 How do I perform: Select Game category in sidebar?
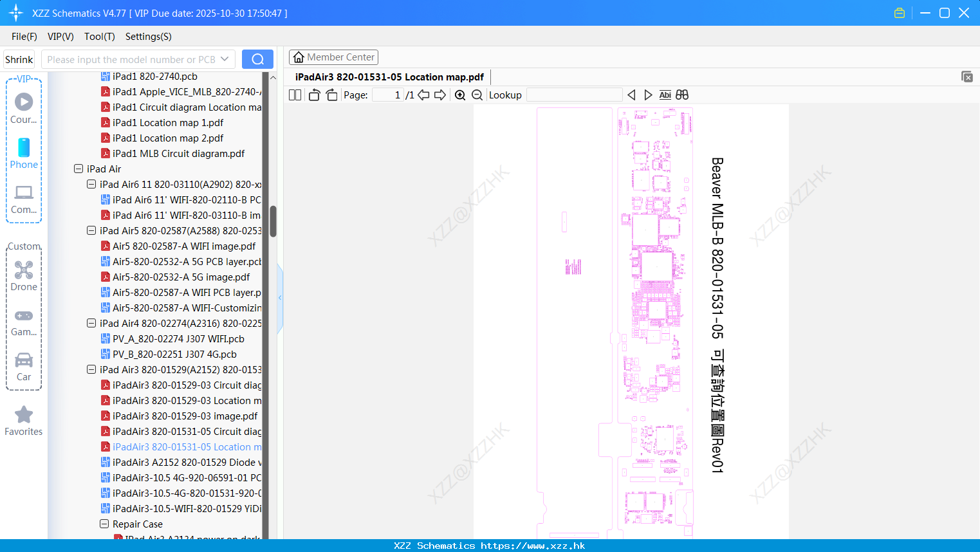pos(24,322)
